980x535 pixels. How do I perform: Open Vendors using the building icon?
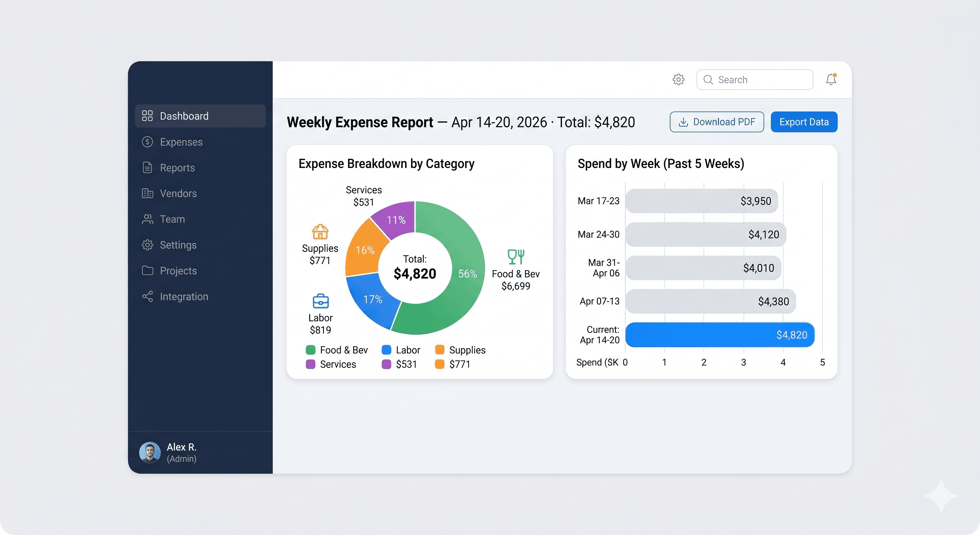pos(148,193)
